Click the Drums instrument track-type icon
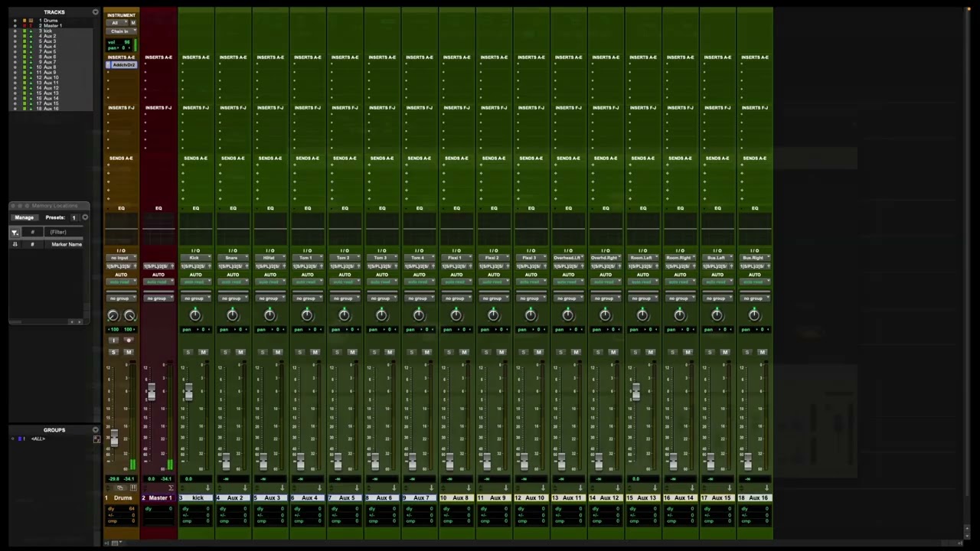The height and width of the screenshot is (551, 980). (133, 487)
